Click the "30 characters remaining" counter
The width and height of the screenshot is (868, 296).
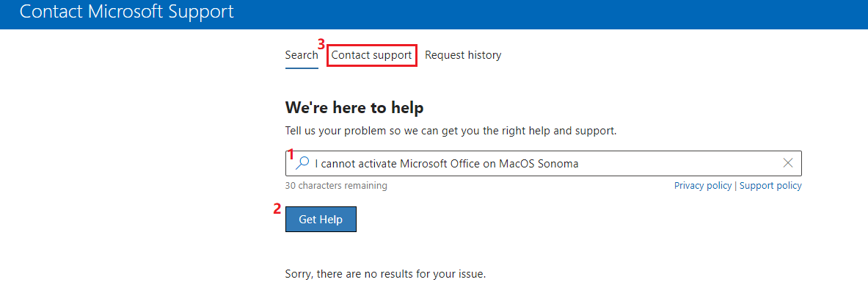(336, 186)
